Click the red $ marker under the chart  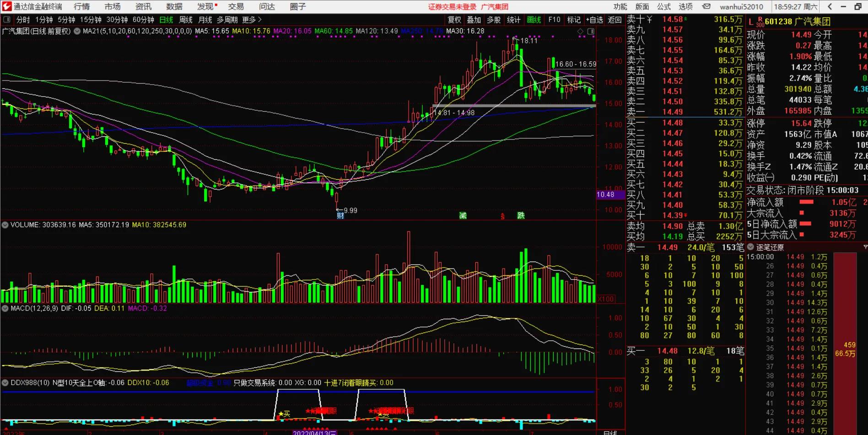tap(502, 216)
